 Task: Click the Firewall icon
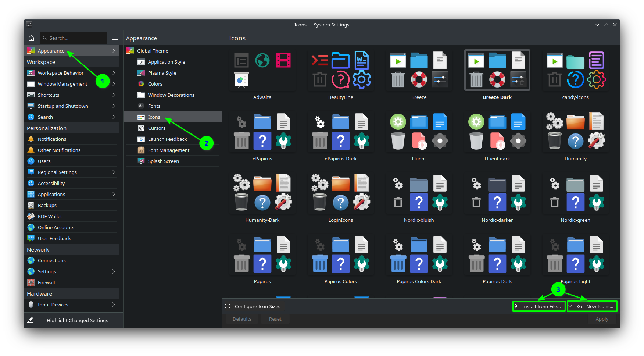tap(31, 282)
